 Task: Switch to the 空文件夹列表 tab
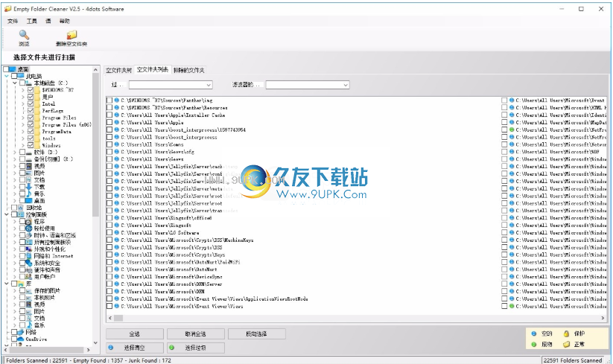coord(153,69)
